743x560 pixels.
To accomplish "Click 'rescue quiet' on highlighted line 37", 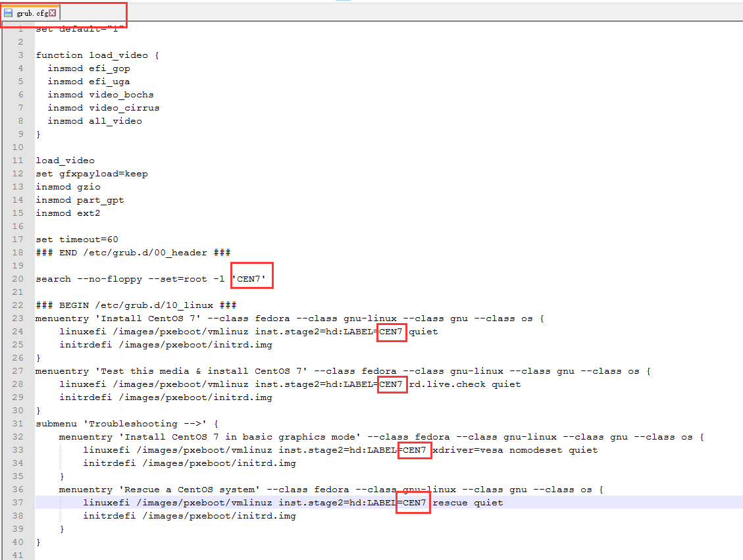I will coord(468,503).
